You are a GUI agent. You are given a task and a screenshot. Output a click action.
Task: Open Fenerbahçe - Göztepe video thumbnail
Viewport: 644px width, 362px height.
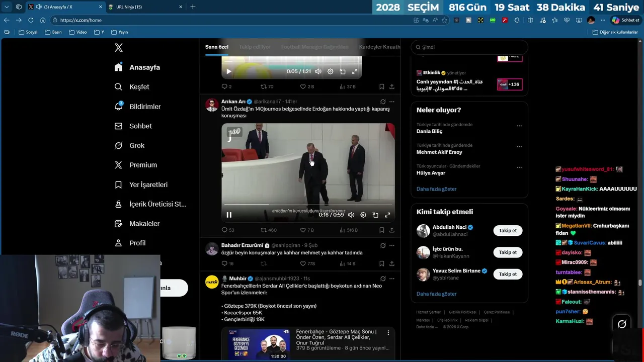coord(259,344)
